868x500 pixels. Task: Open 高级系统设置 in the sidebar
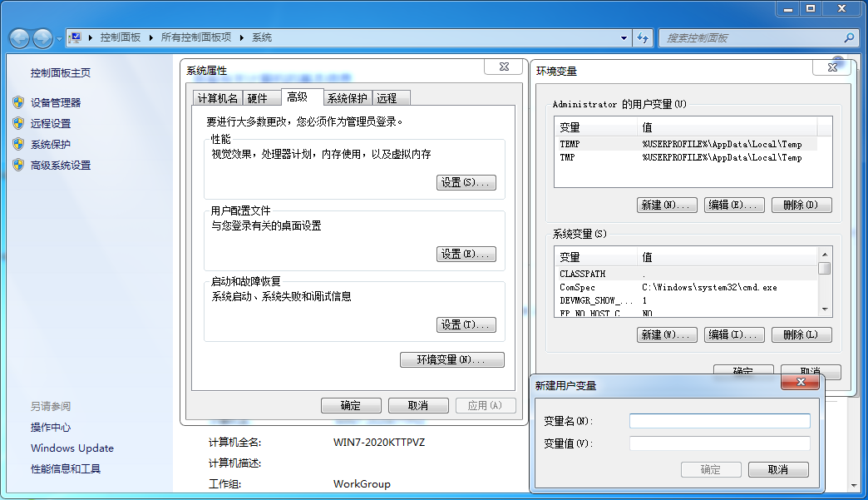click(61, 165)
